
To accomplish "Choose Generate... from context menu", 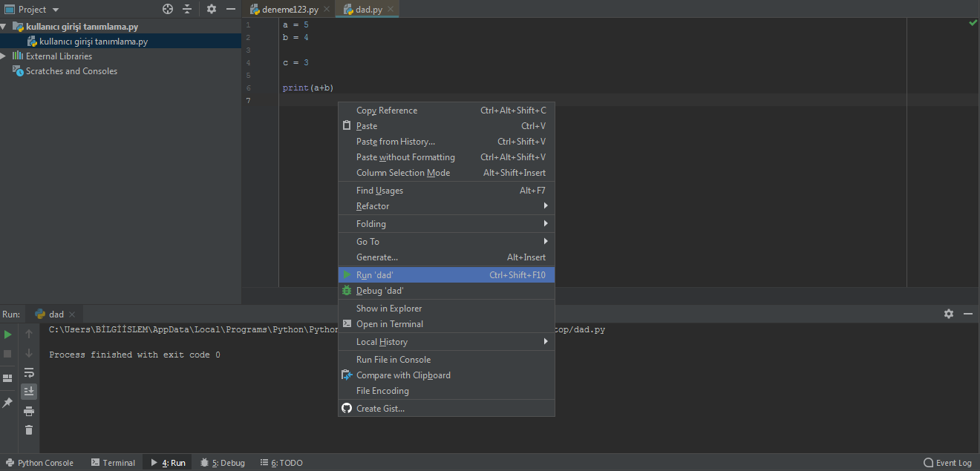I will tap(446, 257).
